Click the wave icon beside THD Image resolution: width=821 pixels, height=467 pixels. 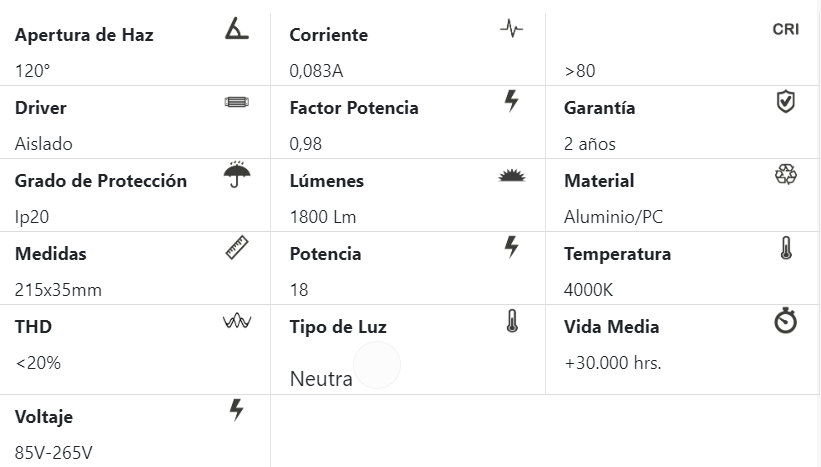236,321
